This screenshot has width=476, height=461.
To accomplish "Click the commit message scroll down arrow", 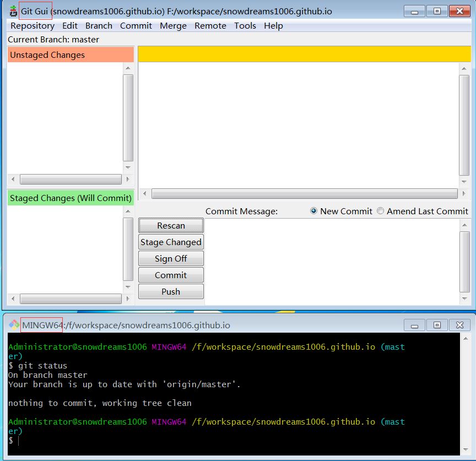I will click(x=464, y=299).
